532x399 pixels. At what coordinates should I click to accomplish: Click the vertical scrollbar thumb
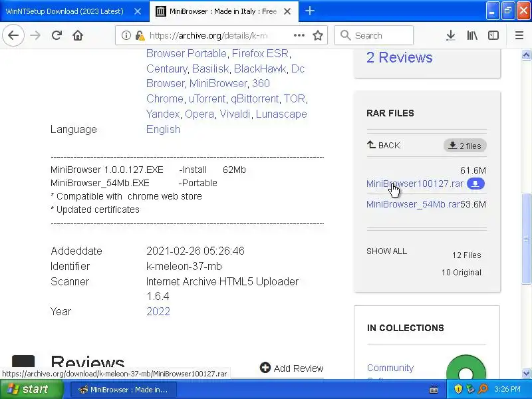tap(526, 239)
